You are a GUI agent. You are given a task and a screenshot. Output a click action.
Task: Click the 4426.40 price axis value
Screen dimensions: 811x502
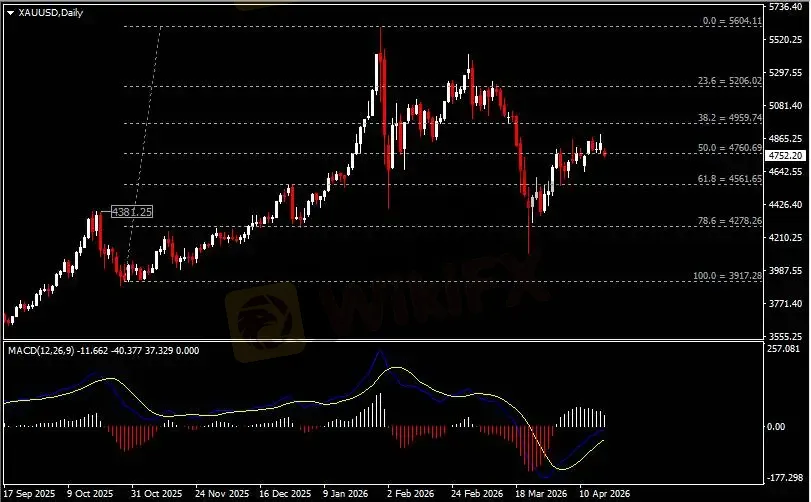point(786,205)
